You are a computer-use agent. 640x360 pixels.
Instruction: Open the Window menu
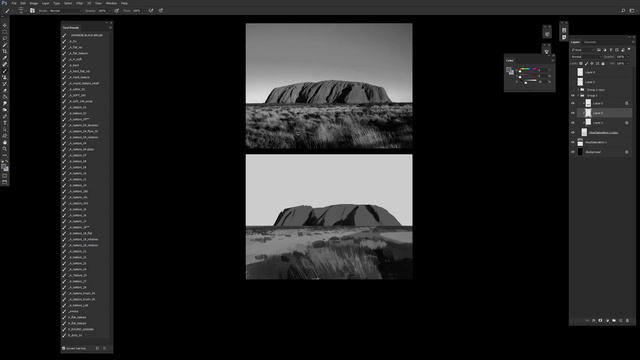111,3
